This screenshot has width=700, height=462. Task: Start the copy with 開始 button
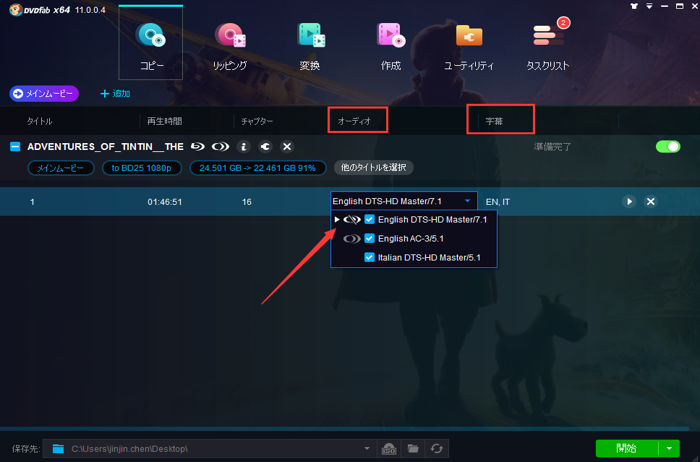(627, 448)
